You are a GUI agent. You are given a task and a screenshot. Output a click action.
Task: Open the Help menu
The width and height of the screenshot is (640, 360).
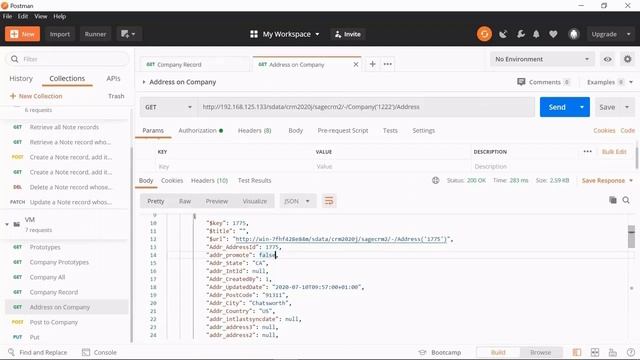click(x=60, y=16)
